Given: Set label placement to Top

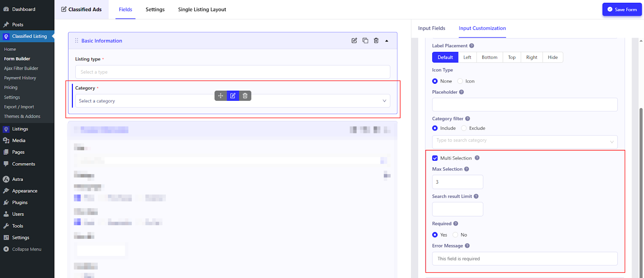Looking at the screenshot, I should (512, 57).
